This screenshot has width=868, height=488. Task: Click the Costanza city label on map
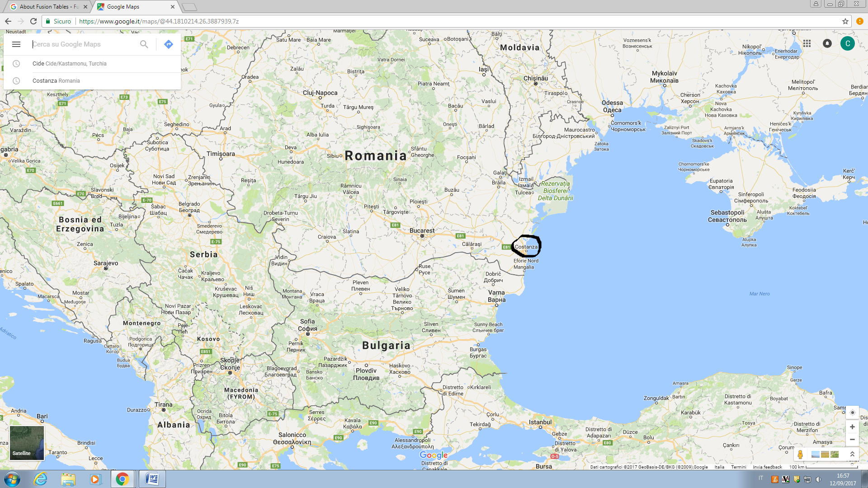pyautogui.click(x=526, y=247)
